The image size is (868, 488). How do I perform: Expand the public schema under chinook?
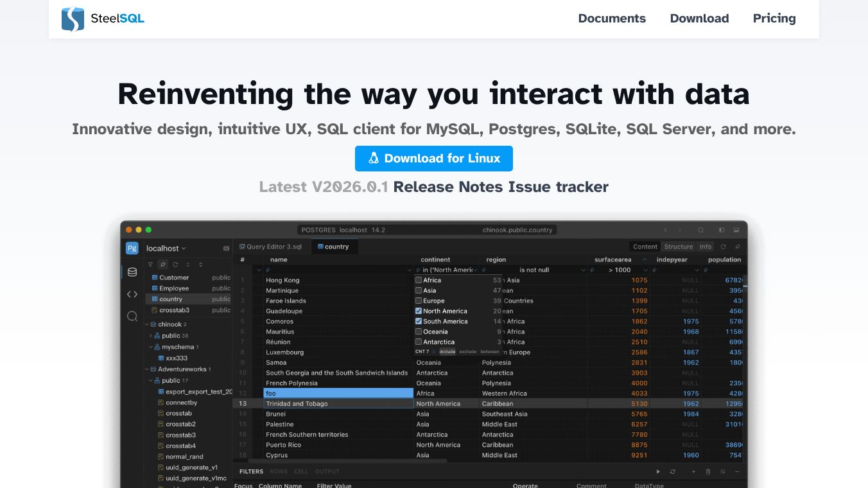(151, 335)
